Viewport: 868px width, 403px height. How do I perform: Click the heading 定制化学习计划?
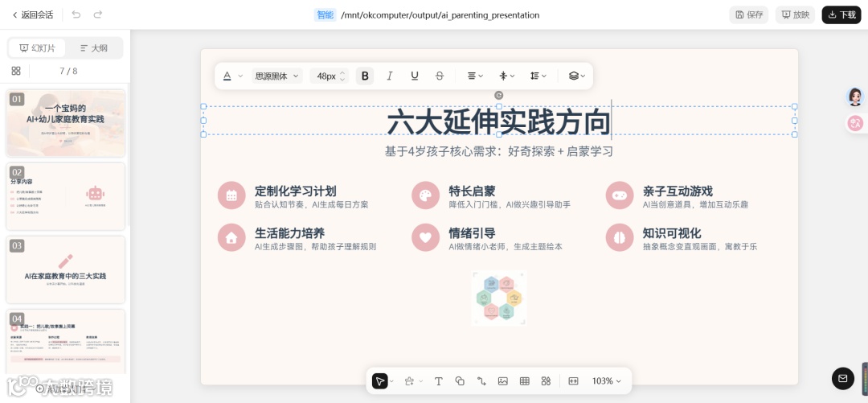pos(296,191)
